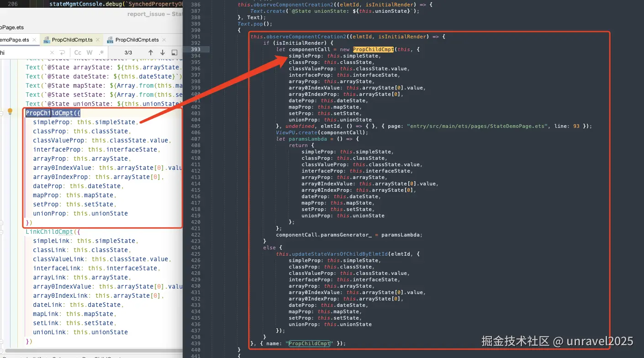The width and height of the screenshot is (644, 358).
Task: Click let paramsLambda declaration on line 407
Action: point(317,139)
